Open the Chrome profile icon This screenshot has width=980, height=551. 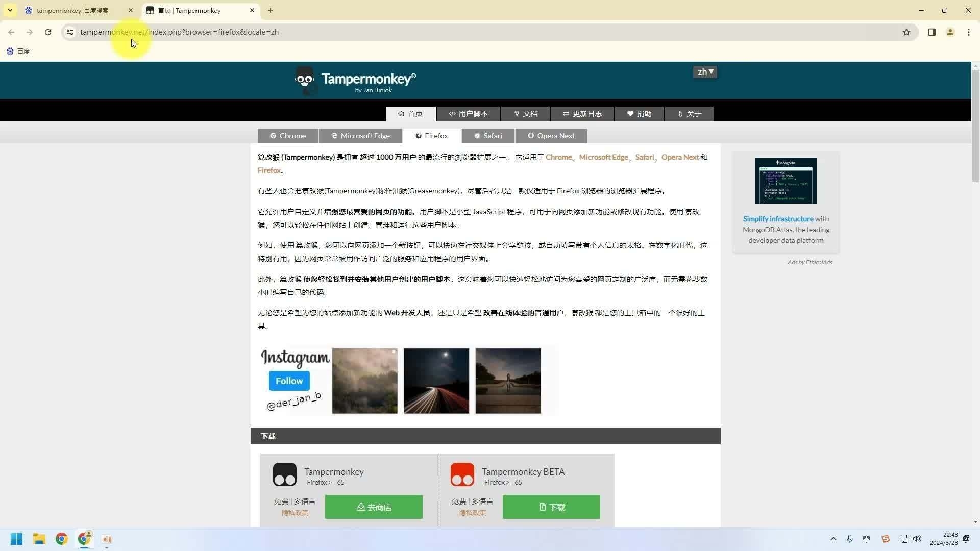pos(950,32)
